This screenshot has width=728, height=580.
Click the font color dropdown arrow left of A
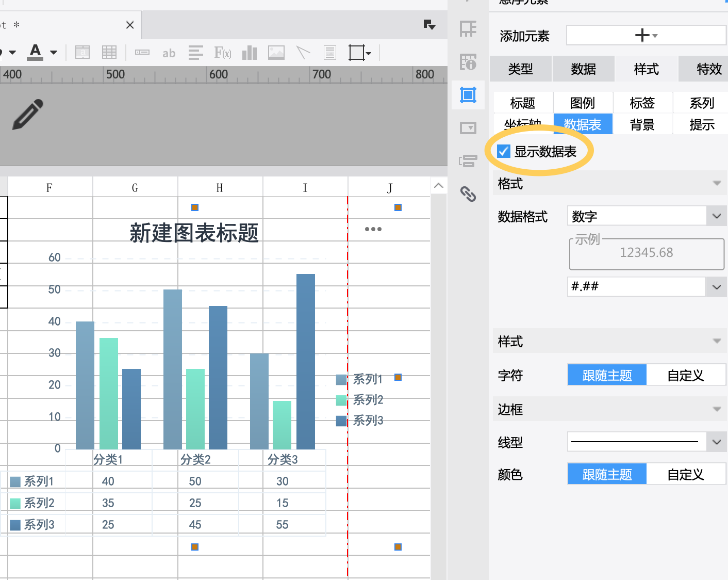point(12,53)
